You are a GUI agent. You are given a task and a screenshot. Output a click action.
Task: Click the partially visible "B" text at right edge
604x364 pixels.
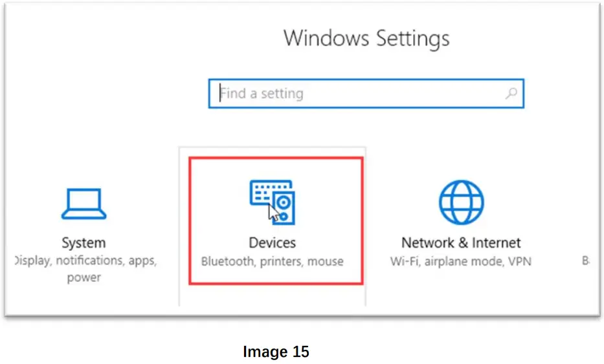click(x=586, y=261)
